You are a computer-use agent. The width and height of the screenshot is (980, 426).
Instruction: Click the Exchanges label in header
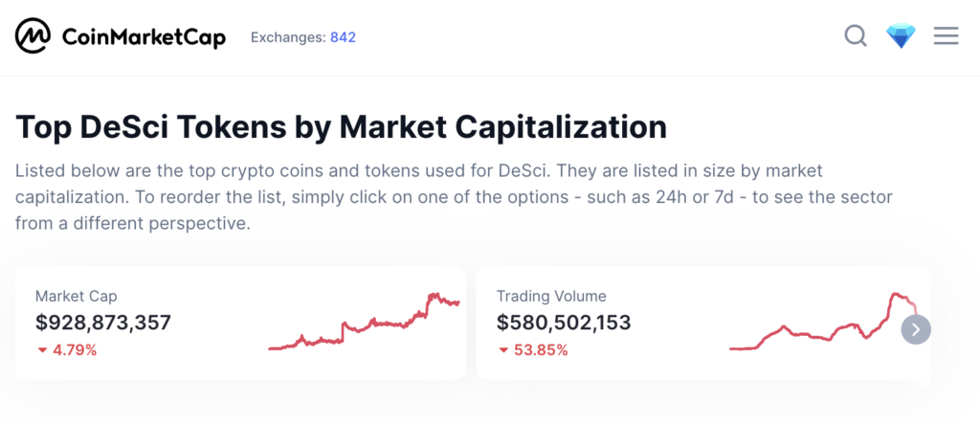(288, 37)
